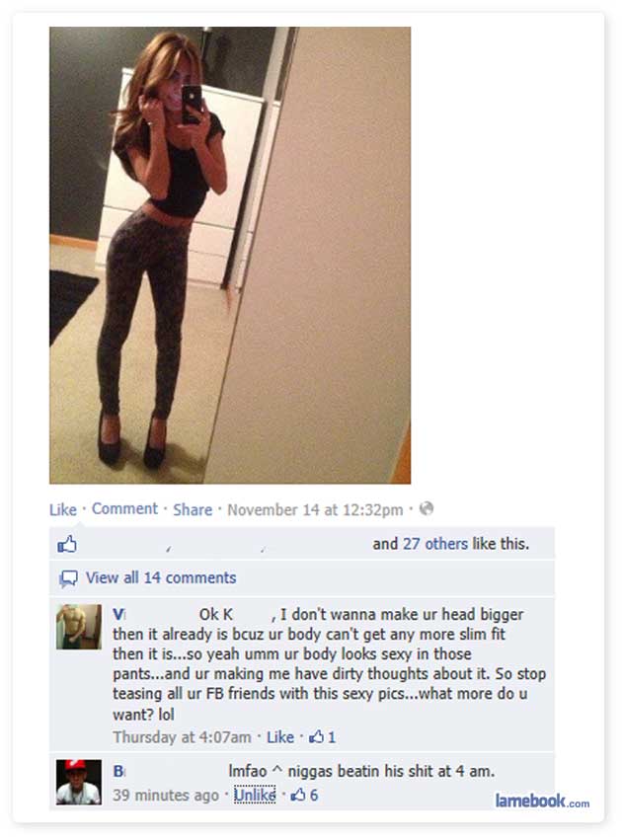Click Comment link under photo
The image size is (622, 840).
(x=124, y=508)
